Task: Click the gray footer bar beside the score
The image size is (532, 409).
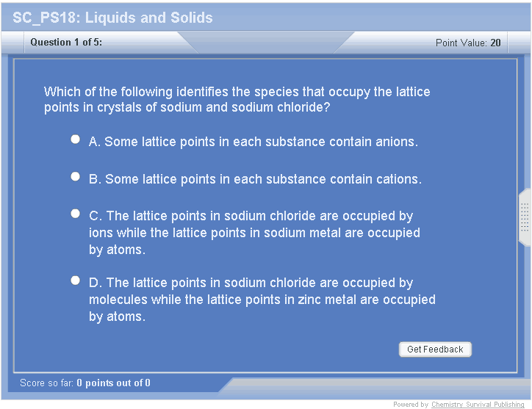Action: click(375, 385)
